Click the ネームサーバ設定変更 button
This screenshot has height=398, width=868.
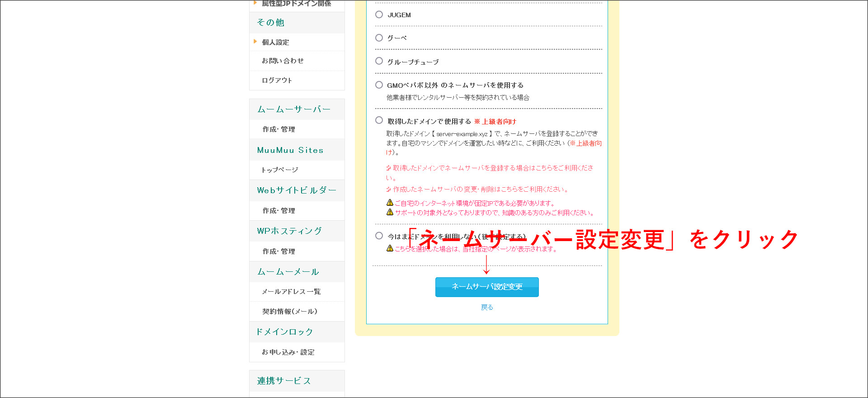[x=487, y=287]
